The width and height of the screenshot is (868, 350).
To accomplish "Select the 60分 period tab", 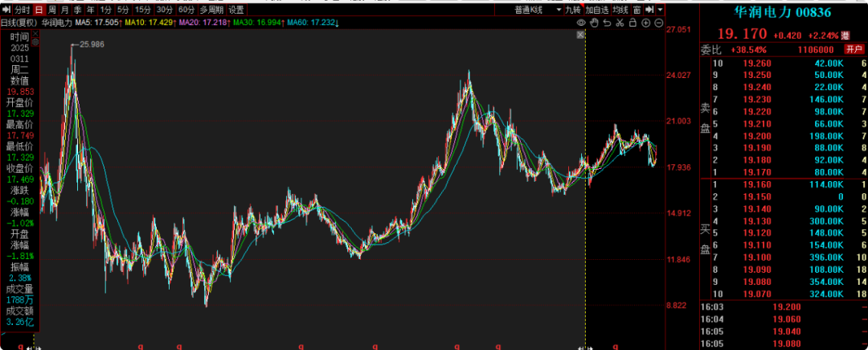I will pyautogui.click(x=186, y=10).
